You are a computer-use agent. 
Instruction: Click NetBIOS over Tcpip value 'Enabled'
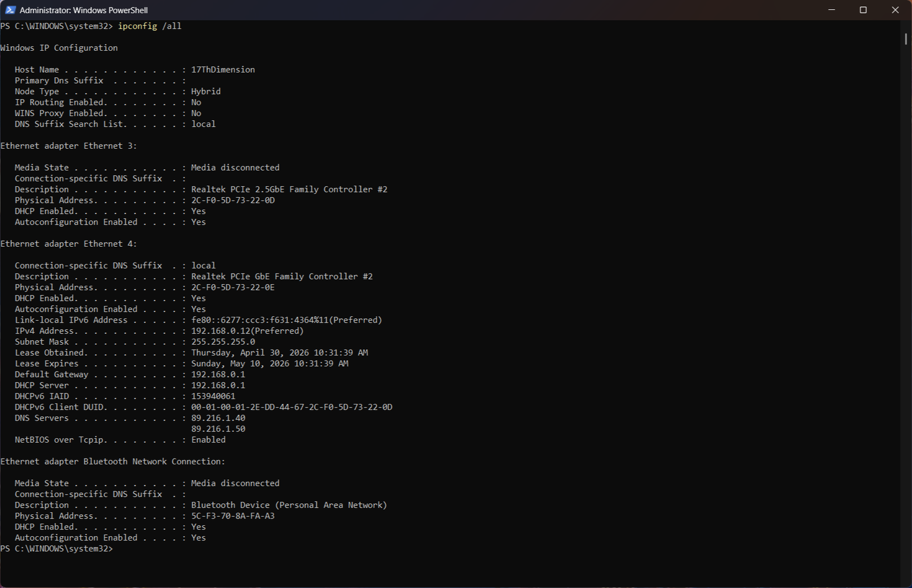pyautogui.click(x=208, y=440)
